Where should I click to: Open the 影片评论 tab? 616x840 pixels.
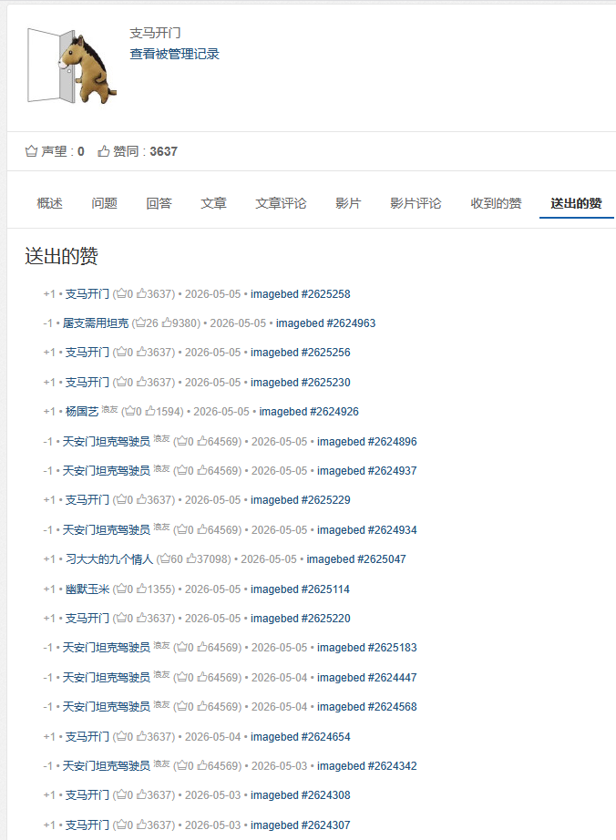coord(416,203)
